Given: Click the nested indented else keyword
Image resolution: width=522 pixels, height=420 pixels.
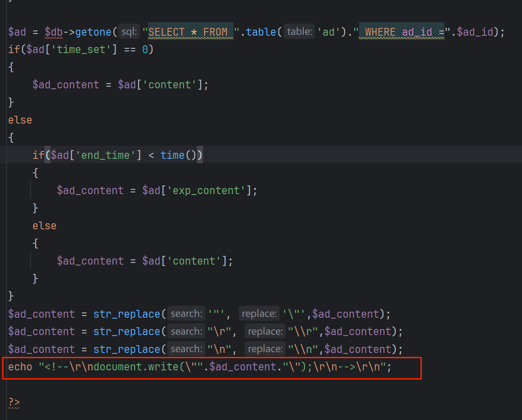Looking at the screenshot, I should (x=44, y=225).
